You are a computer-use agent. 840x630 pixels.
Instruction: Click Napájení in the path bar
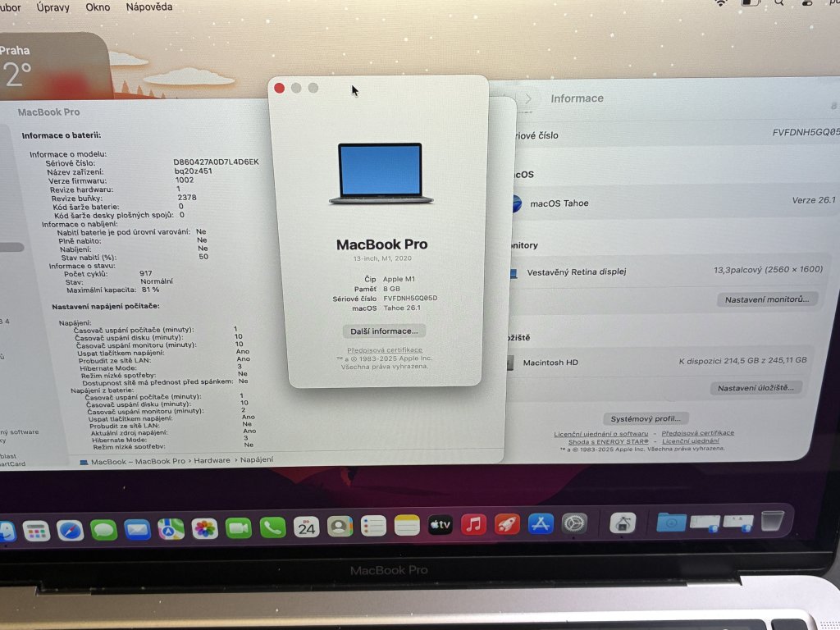(256, 459)
